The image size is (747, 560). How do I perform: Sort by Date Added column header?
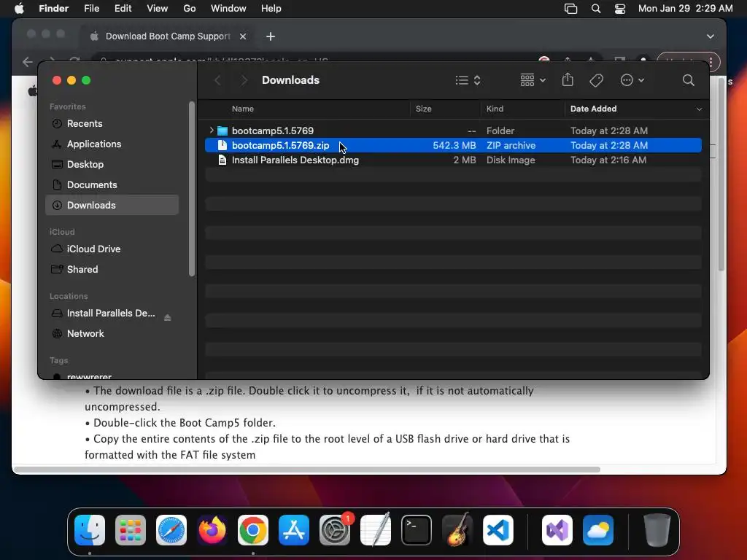[593, 109]
